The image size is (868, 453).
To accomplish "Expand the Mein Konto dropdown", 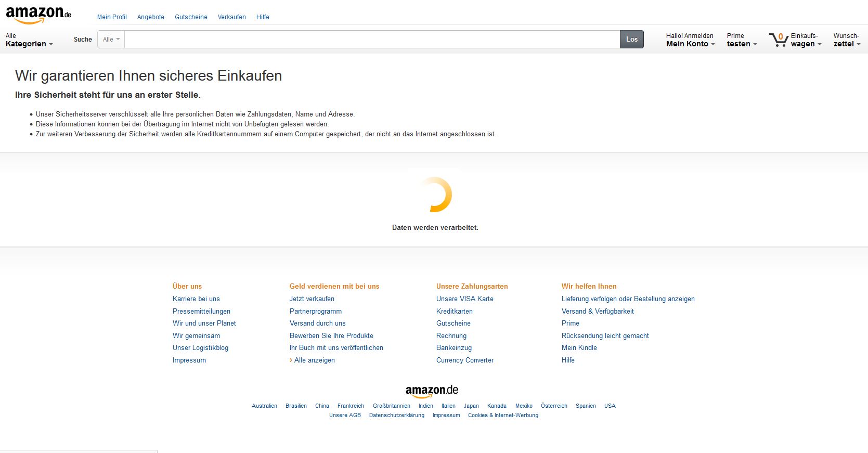I will (690, 40).
